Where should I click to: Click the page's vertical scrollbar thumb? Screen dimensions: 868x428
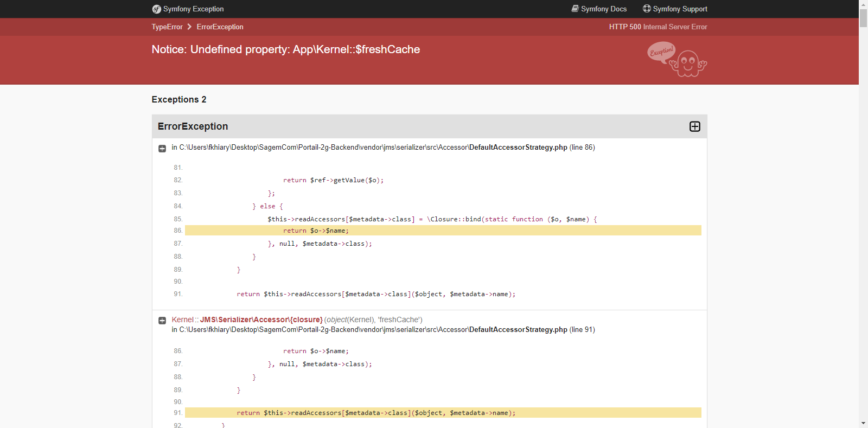(863, 18)
